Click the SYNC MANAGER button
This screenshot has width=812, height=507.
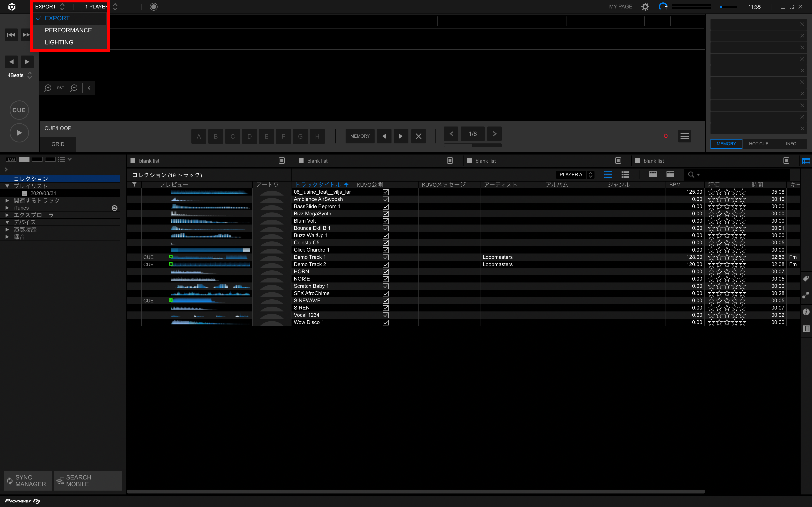(x=28, y=480)
